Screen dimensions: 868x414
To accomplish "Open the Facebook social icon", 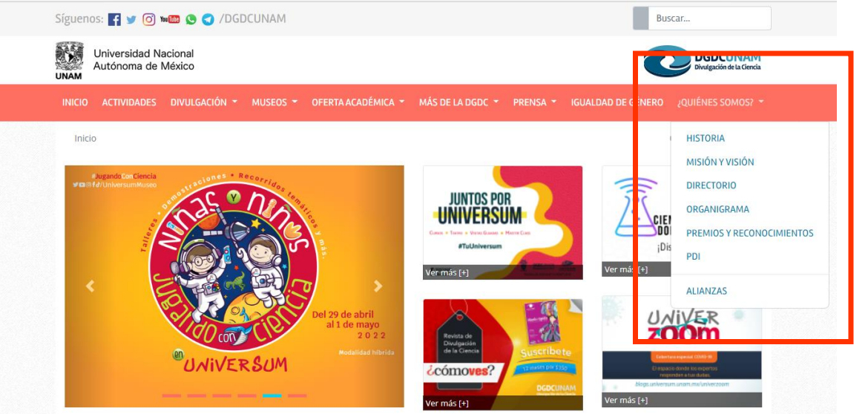I will pyautogui.click(x=114, y=19).
